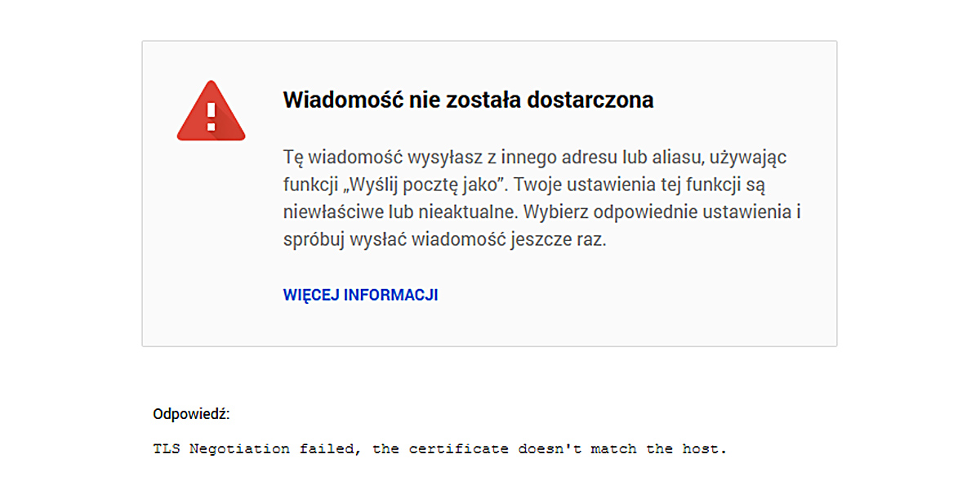Click the word "Negotiation" in the error response
This screenshot has width=980, height=490.
[239, 448]
